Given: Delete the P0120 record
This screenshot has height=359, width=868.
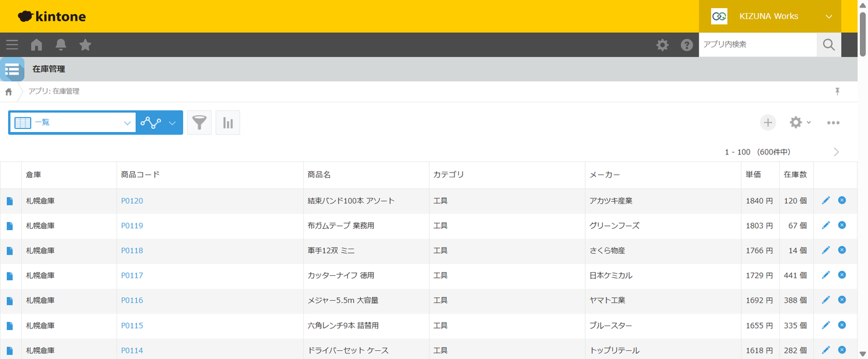Looking at the screenshot, I should click(842, 200).
